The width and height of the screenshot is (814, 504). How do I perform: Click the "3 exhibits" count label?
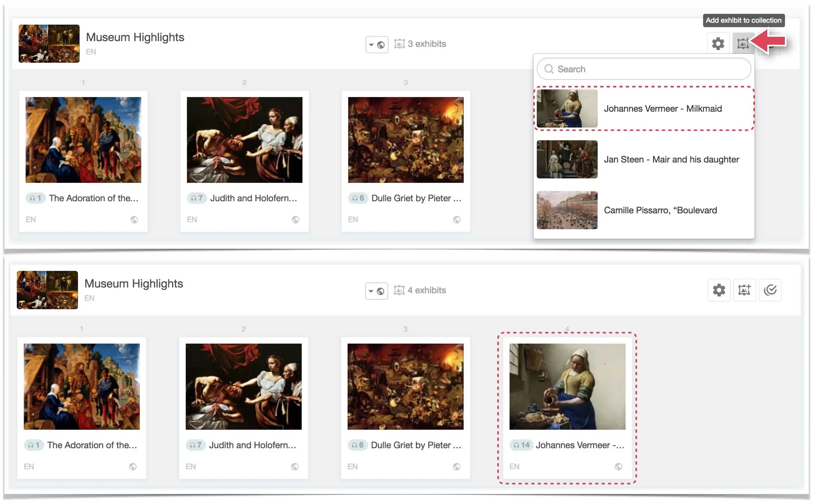427,44
